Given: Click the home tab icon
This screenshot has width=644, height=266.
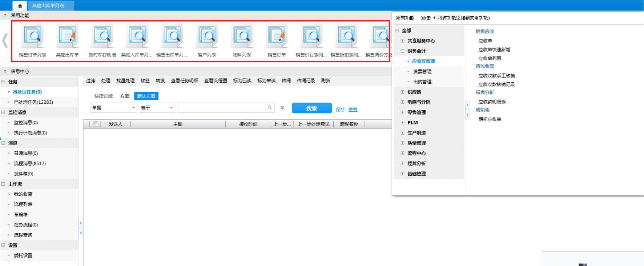Looking at the screenshot, I should coord(20,6).
